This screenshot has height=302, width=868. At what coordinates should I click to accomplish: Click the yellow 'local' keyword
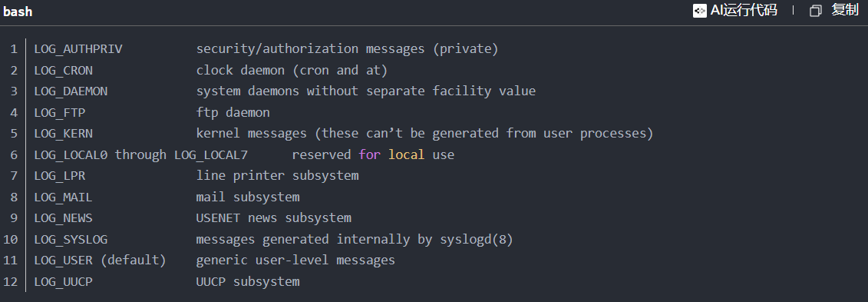tap(406, 154)
